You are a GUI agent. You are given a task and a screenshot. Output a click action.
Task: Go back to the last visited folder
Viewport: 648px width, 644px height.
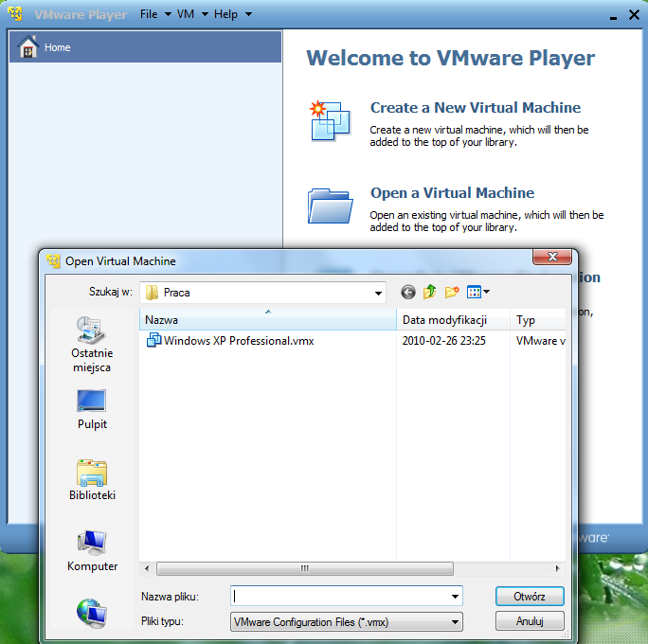408,293
